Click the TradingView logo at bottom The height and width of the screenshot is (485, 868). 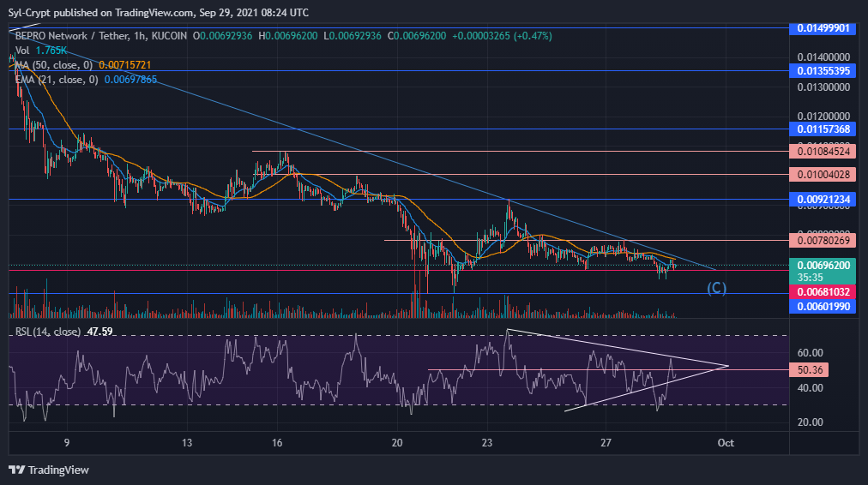tap(49, 470)
